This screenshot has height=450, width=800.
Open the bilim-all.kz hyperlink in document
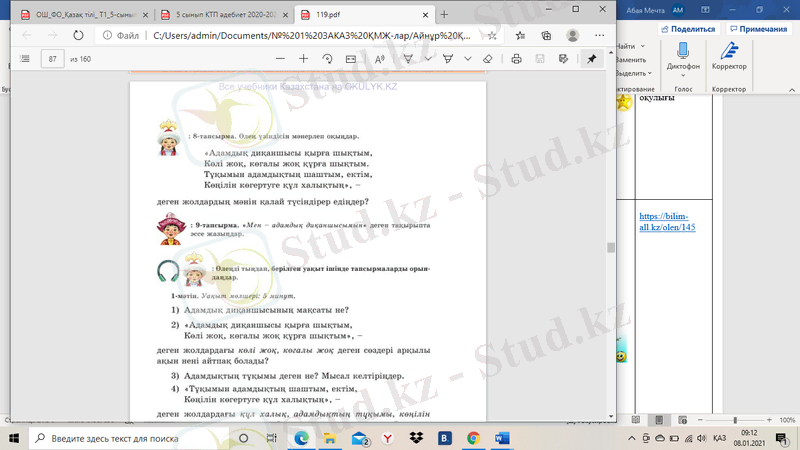[667, 222]
